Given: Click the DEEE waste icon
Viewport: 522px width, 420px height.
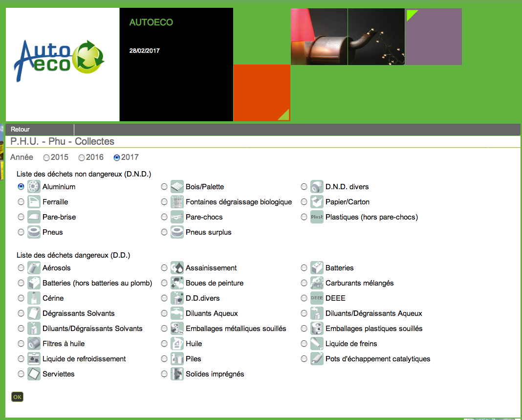Looking at the screenshot, I should click(317, 298).
